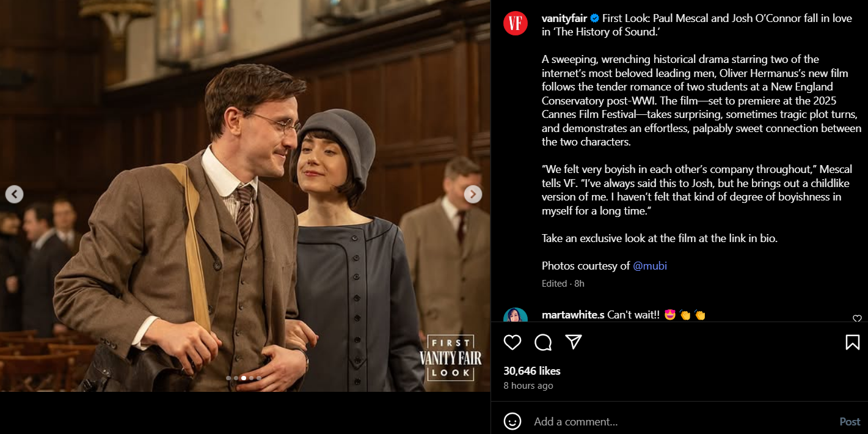
Task: Select the third carousel dot indicator
Action: click(244, 378)
